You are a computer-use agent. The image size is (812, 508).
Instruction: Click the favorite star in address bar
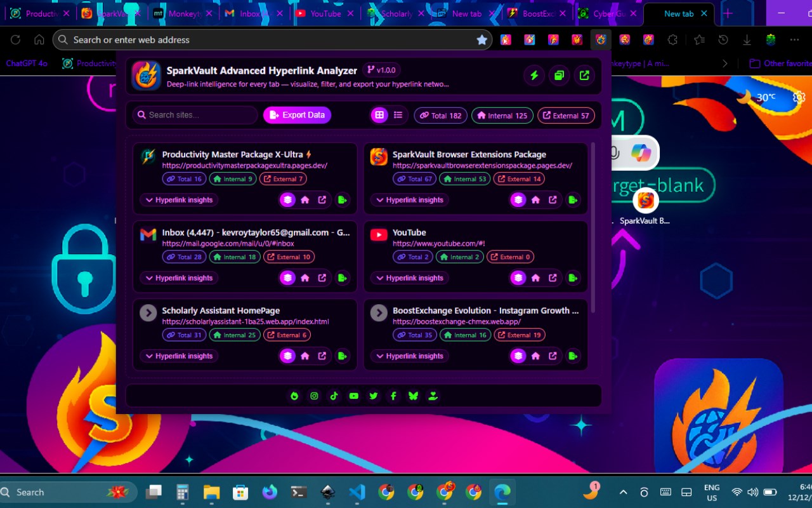(482, 40)
